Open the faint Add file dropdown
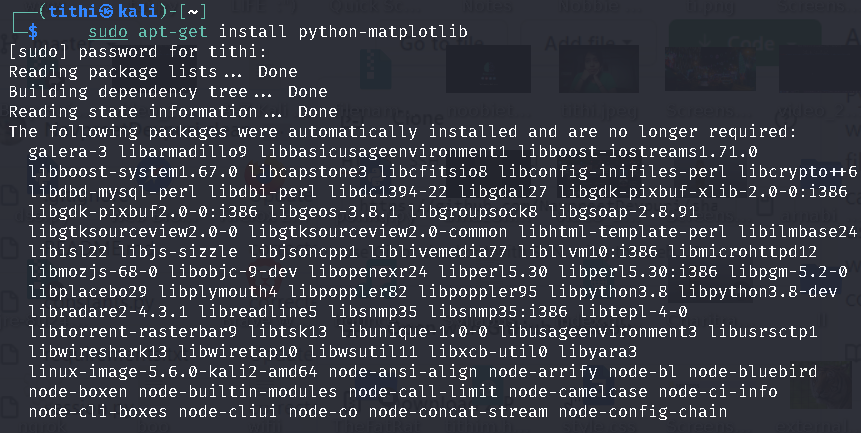Image resolution: width=861 pixels, height=433 pixels. point(588,43)
